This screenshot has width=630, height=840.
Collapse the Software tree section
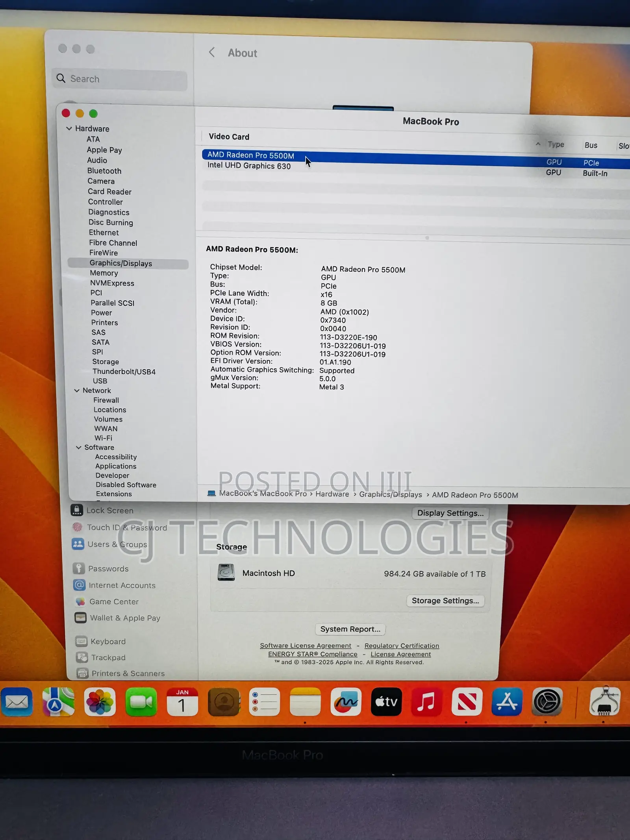(79, 447)
